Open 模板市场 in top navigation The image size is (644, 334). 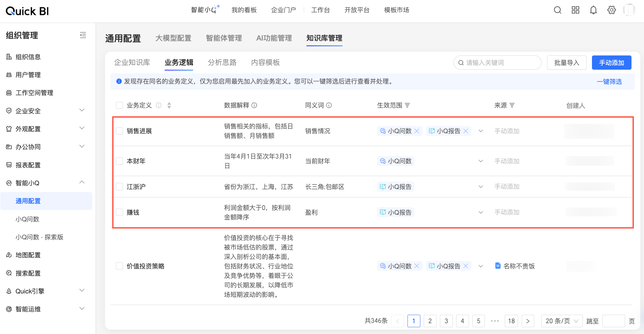point(397,10)
